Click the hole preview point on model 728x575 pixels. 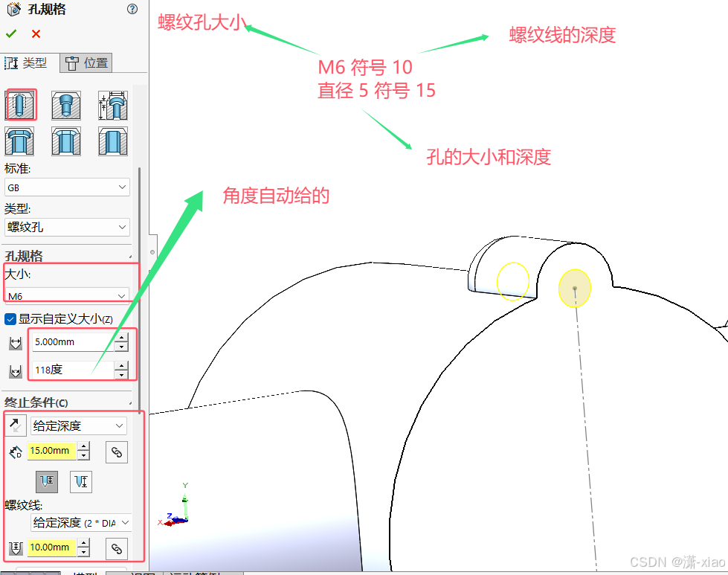point(575,289)
